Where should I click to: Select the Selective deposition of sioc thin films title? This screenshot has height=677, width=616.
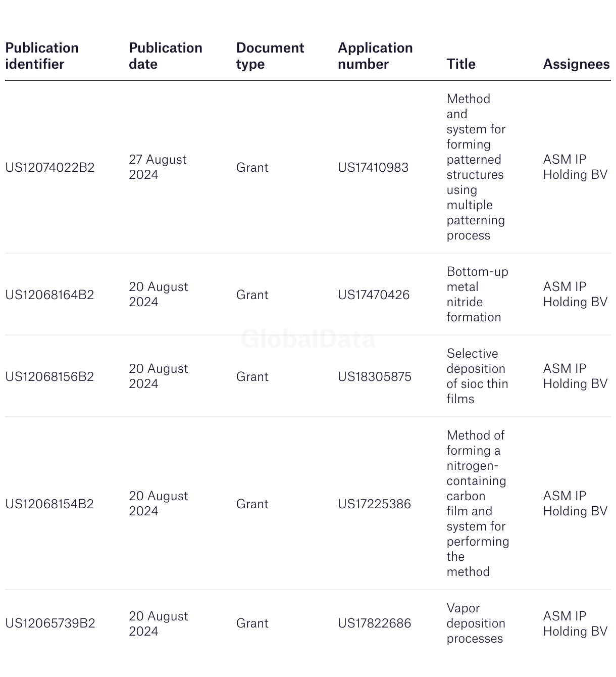[477, 376]
